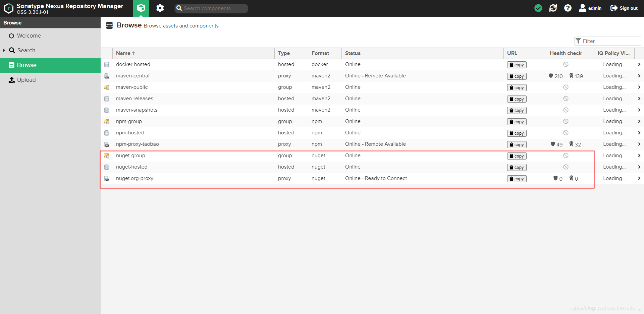
Task: Copy URL of npm-group repository
Action: [517, 122]
